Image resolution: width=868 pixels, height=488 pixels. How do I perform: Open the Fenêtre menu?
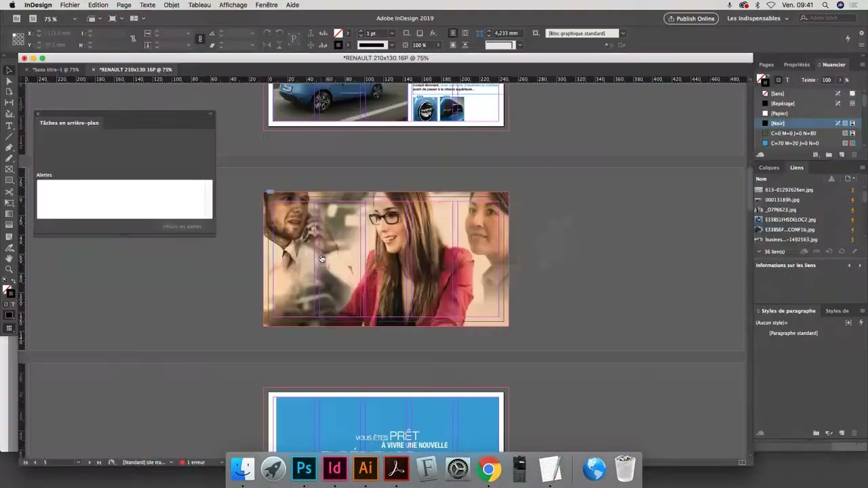tap(266, 5)
